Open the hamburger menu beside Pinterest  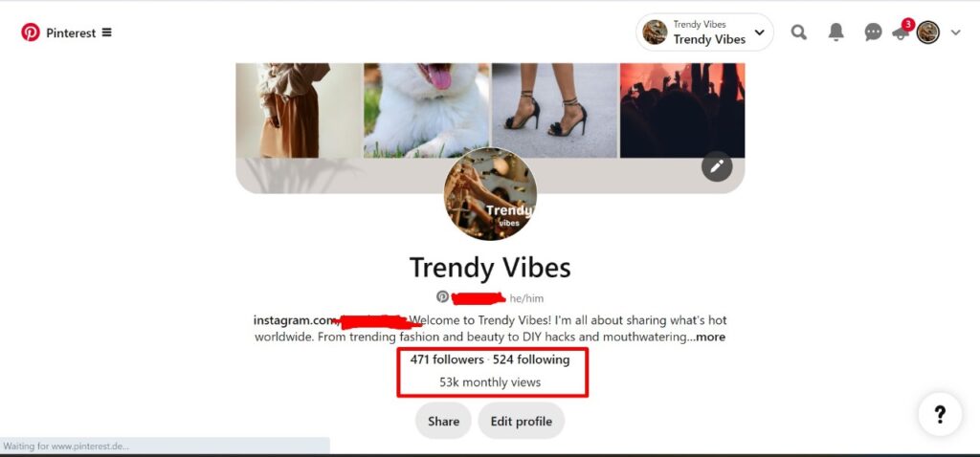click(107, 33)
